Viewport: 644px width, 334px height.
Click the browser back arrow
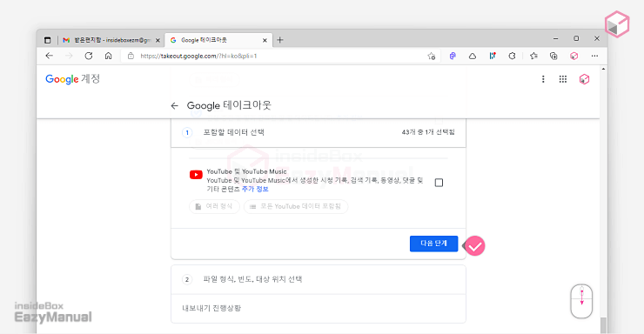click(50, 56)
